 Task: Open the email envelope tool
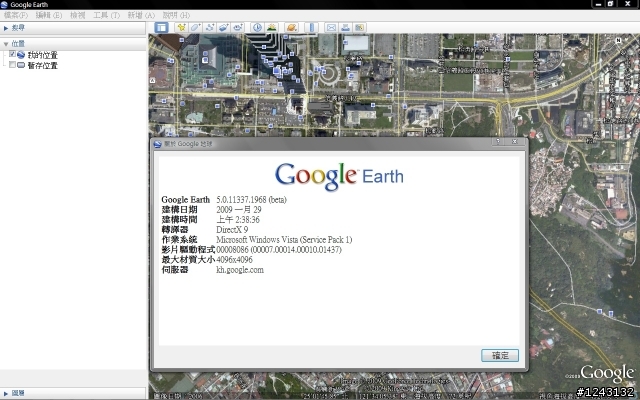pos(331,27)
